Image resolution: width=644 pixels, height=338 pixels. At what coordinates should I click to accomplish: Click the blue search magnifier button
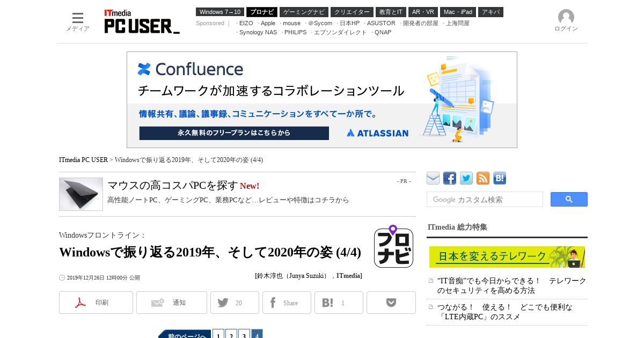click(x=569, y=199)
